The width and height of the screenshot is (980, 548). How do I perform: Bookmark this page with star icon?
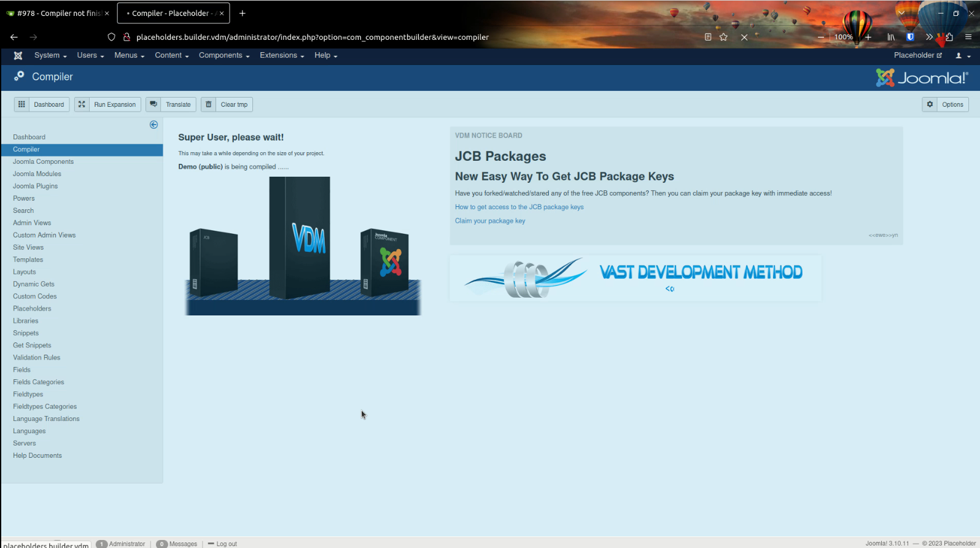click(x=724, y=37)
